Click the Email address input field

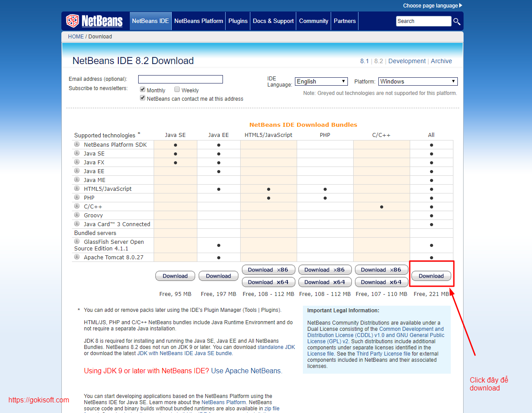(x=180, y=80)
